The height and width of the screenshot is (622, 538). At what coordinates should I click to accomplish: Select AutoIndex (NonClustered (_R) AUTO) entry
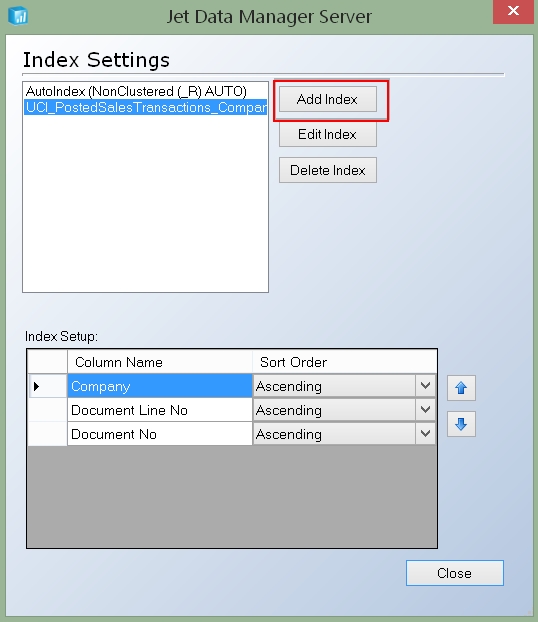click(145, 91)
